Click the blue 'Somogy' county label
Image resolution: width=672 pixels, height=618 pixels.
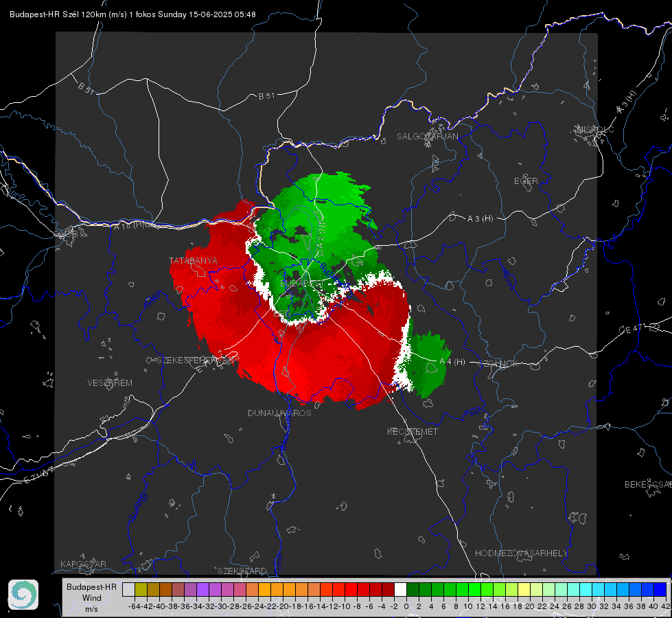point(138,507)
